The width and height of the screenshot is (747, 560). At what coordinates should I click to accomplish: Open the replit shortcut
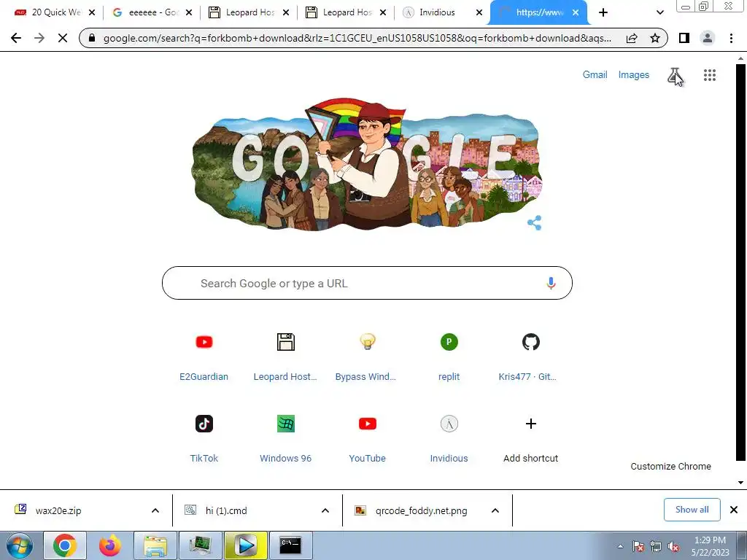449,357
